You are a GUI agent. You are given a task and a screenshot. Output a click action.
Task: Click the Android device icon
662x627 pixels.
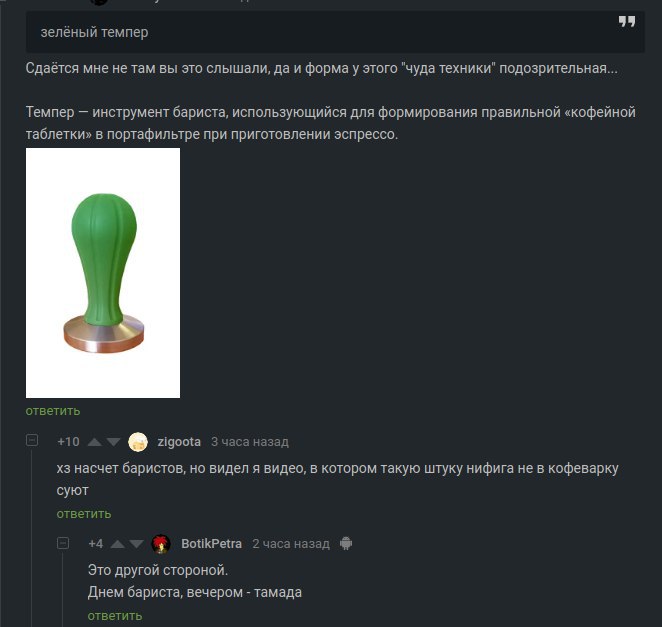click(x=346, y=543)
